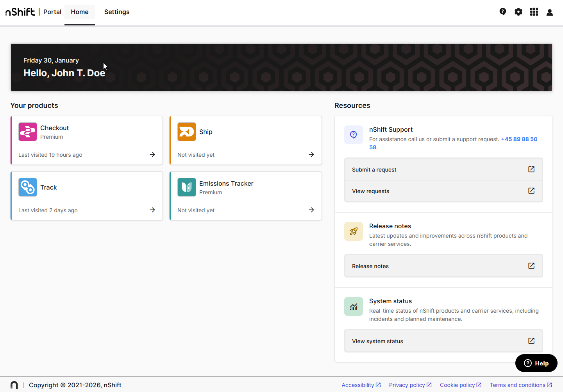
Task: Click the nShift logo in header
Action: (x=20, y=12)
